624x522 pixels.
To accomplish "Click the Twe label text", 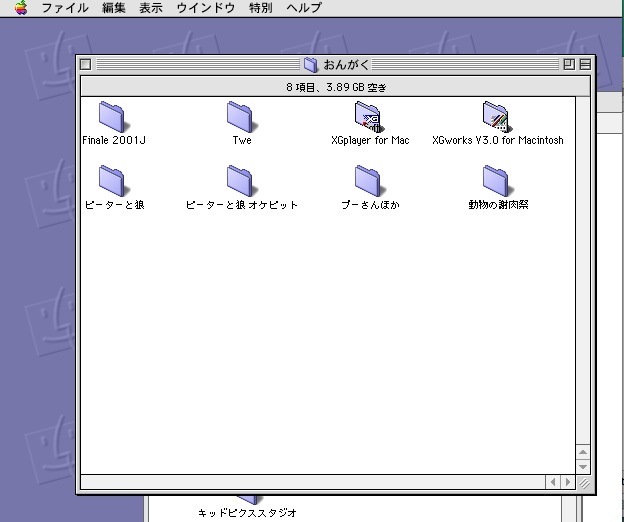I will pyautogui.click(x=242, y=140).
